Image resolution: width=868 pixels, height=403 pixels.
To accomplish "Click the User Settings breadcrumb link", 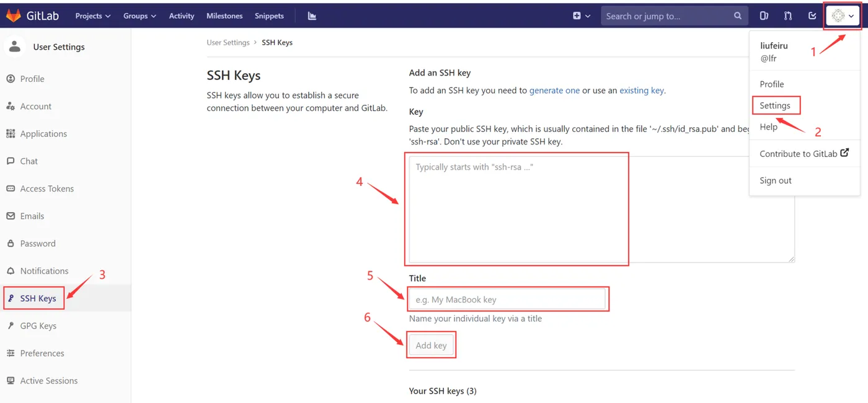I will 228,42.
